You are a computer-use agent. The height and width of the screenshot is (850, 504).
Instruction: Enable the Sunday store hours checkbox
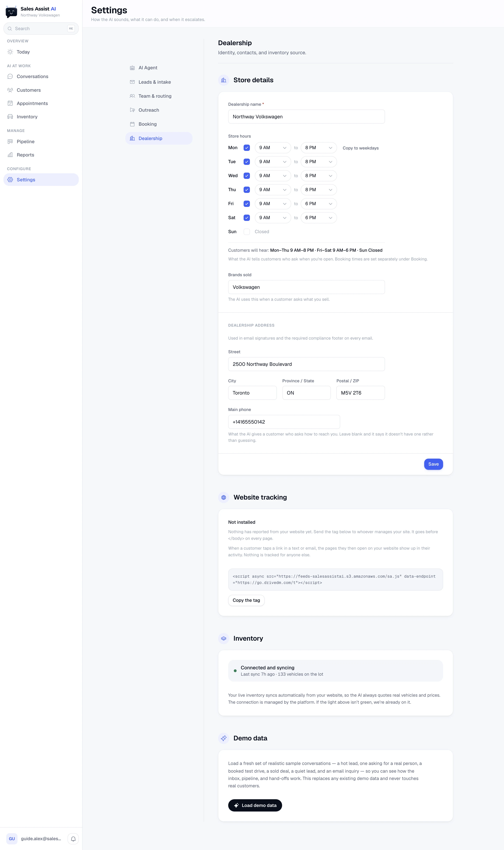pos(247,232)
